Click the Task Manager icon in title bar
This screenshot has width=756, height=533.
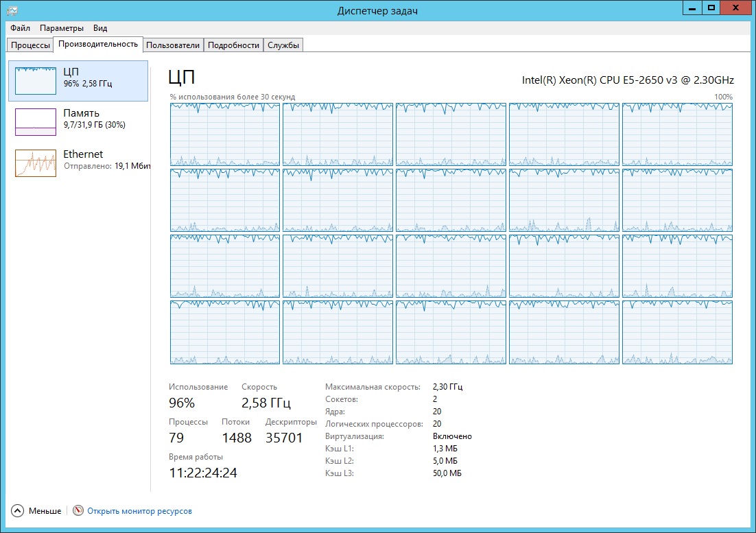[x=12, y=10]
